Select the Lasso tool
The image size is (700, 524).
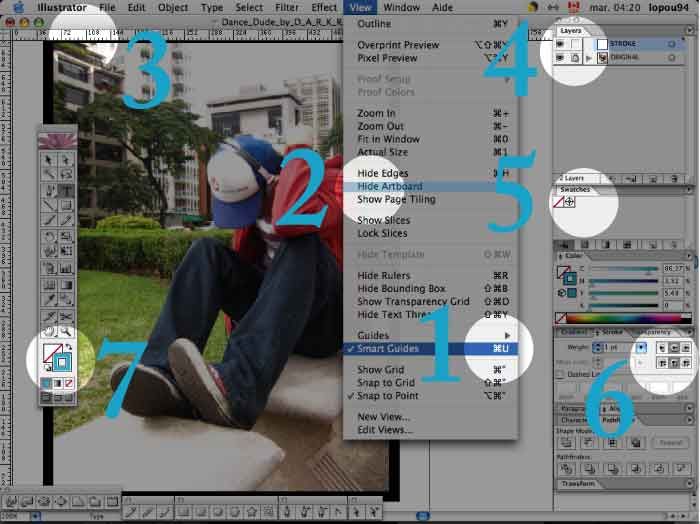66,174
